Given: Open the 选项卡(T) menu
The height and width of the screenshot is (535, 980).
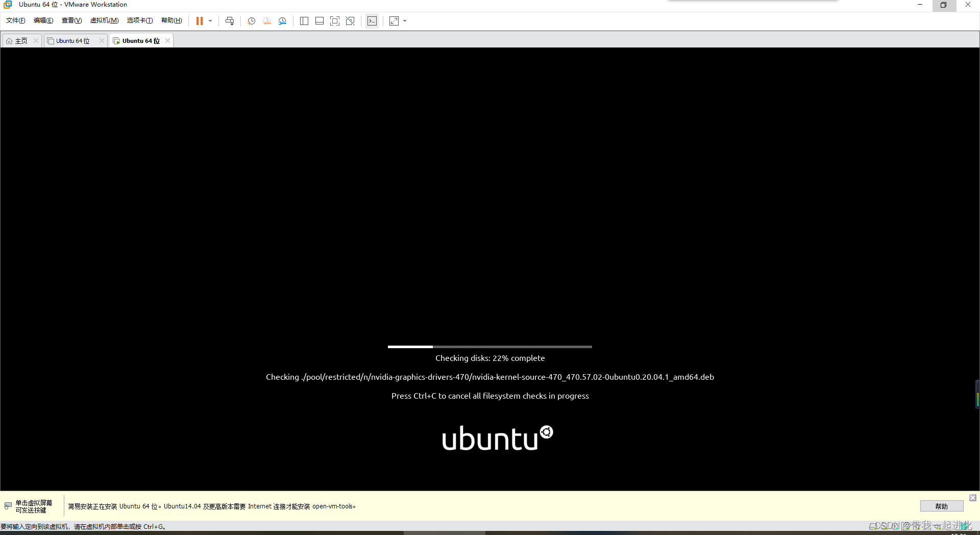Looking at the screenshot, I should [x=140, y=20].
